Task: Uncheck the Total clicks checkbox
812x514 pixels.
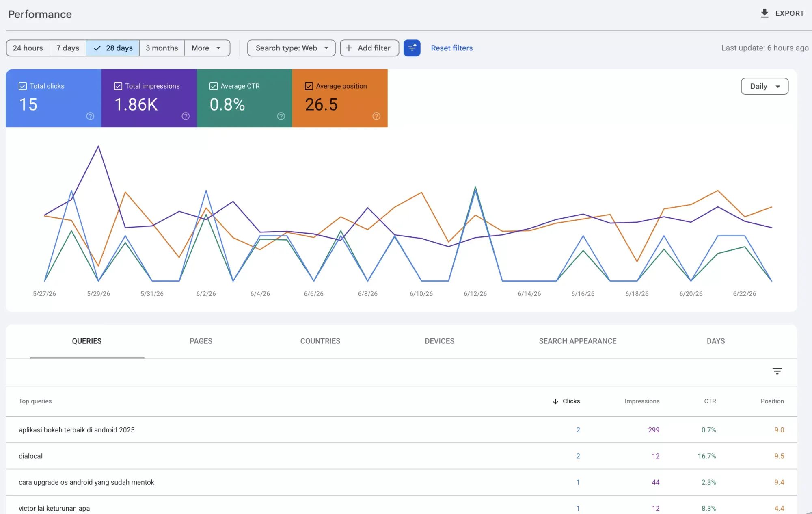Action: (x=23, y=86)
